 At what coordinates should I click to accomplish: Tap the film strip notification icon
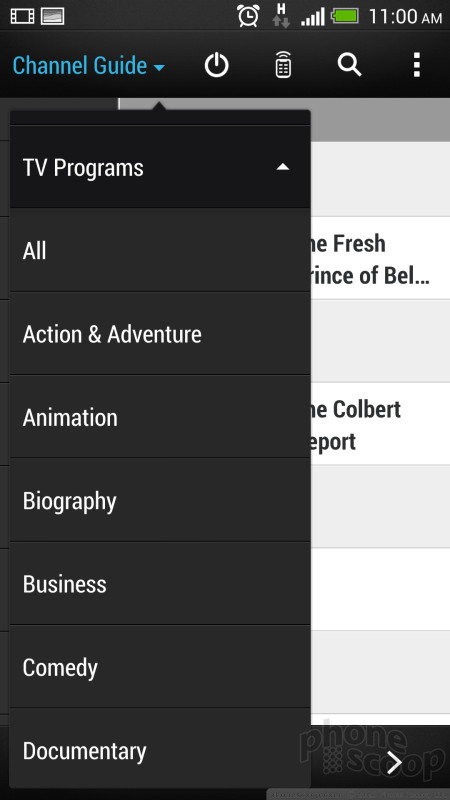22,16
